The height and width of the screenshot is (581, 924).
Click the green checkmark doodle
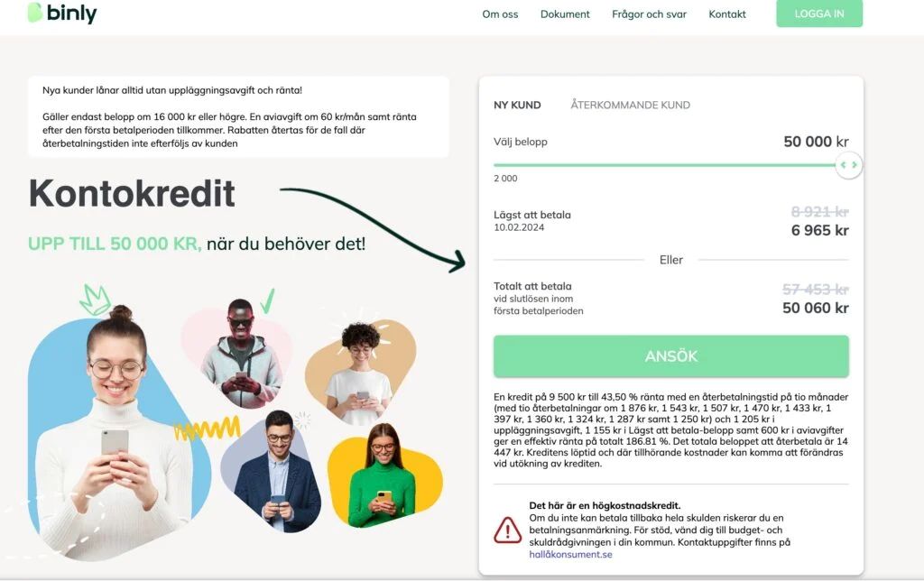[x=267, y=301]
